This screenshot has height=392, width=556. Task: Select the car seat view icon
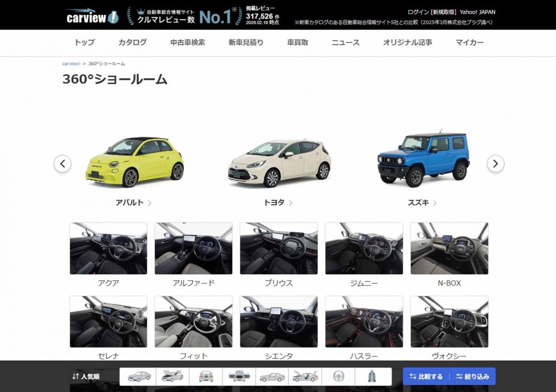tap(372, 376)
